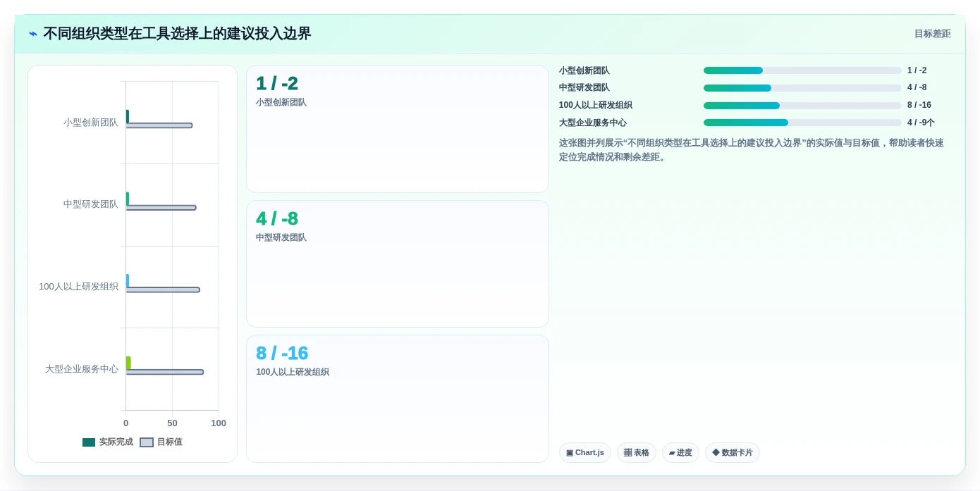
Task: Click the 4 / -9个 value in progress list
Action: [921, 123]
